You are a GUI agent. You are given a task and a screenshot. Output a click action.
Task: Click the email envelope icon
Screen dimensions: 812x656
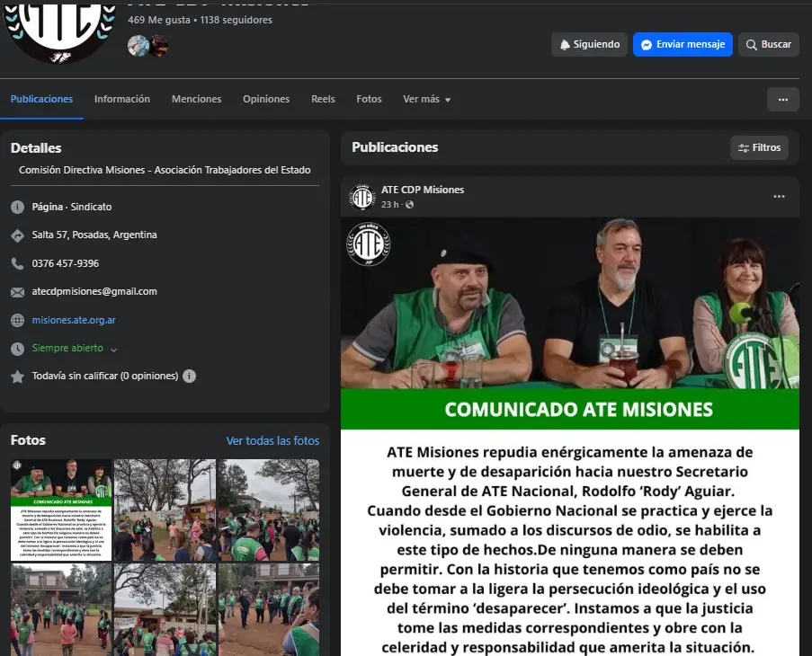(18, 292)
